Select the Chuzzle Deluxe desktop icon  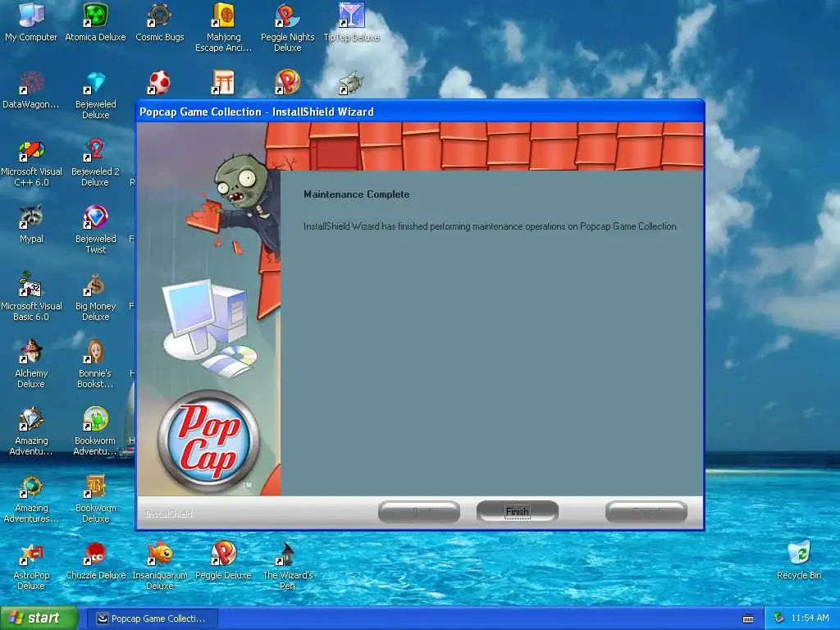(95, 561)
